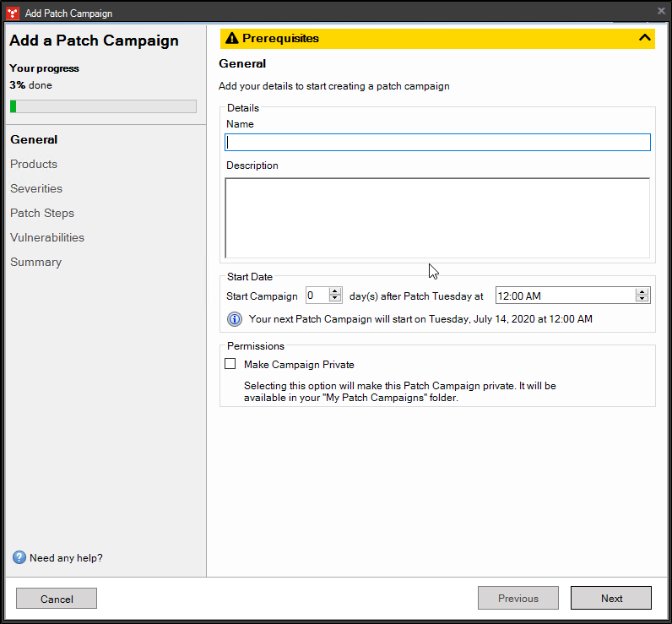
Task: Enable the Make Campaign Private checkbox
Action: pyautogui.click(x=230, y=365)
